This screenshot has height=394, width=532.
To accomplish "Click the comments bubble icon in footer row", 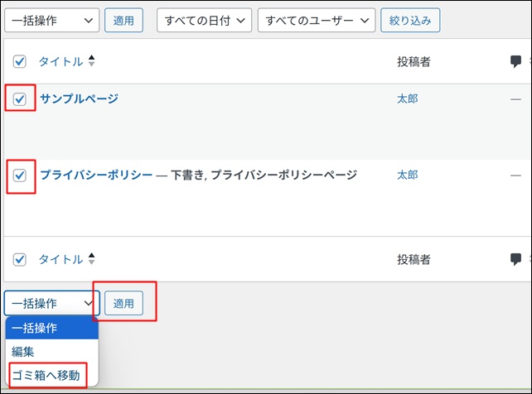I will (x=516, y=259).
